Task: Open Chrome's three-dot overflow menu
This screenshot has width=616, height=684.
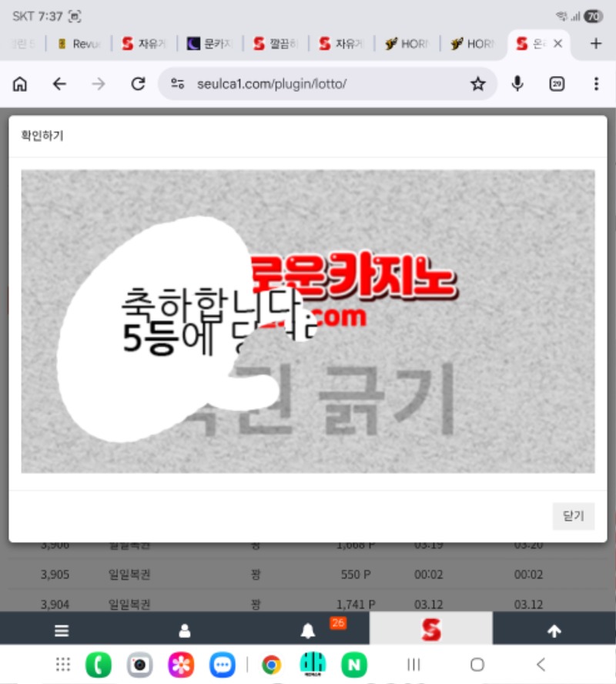Action: (596, 84)
